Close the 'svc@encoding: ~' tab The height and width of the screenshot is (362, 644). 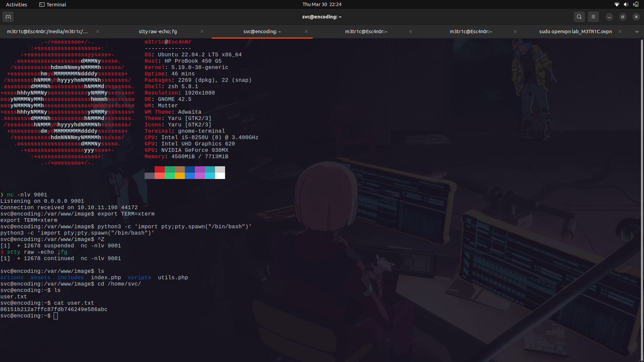[x=306, y=32]
